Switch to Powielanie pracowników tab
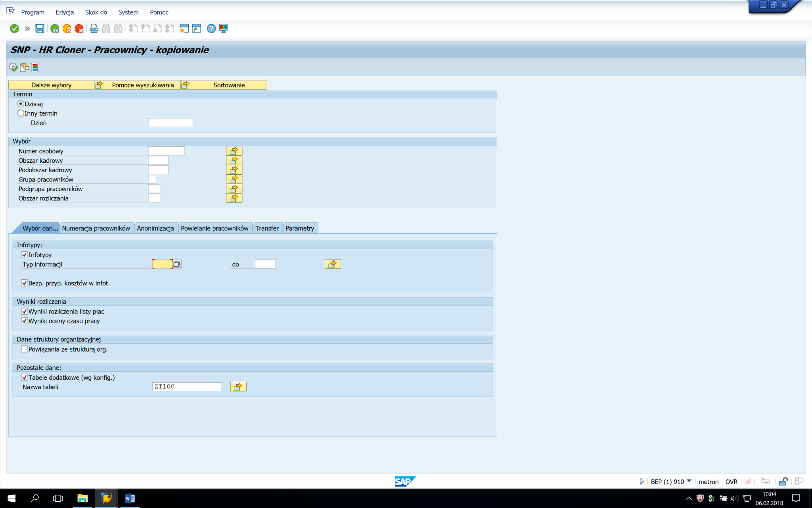The image size is (812, 508). [x=214, y=228]
